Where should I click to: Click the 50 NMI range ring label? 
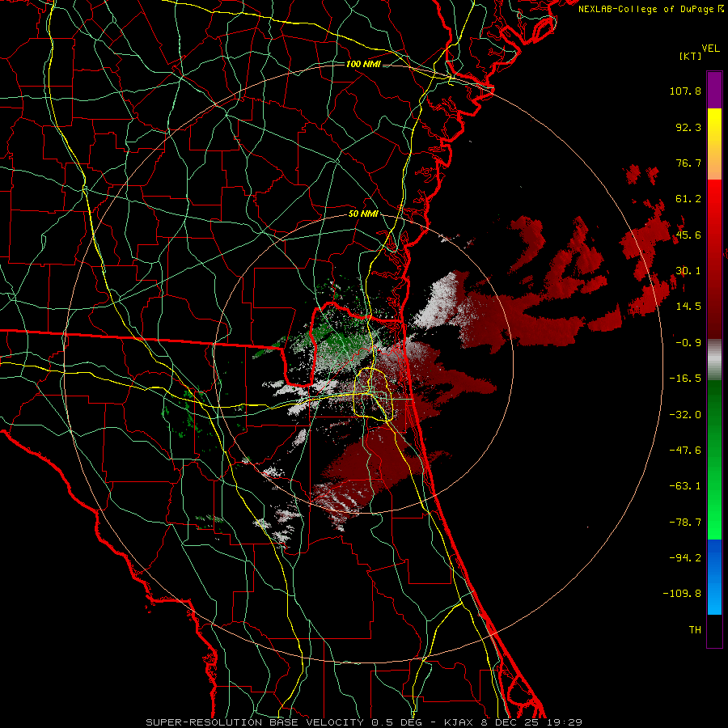click(x=363, y=214)
